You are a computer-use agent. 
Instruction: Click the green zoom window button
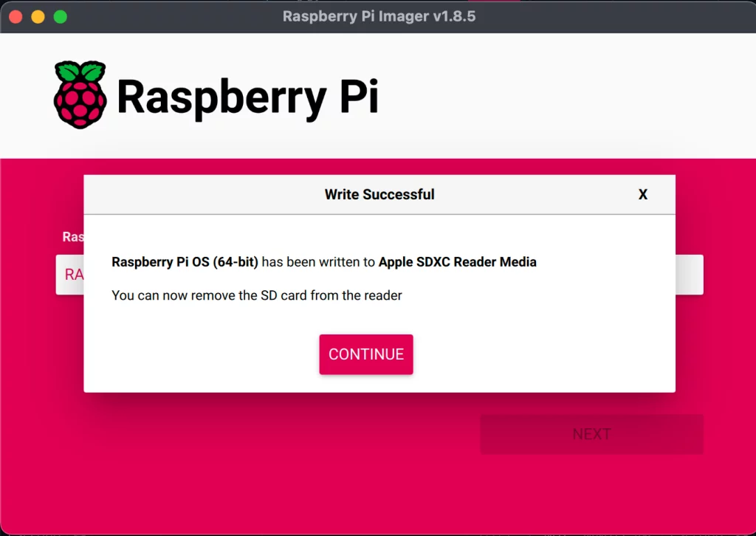point(61,16)
